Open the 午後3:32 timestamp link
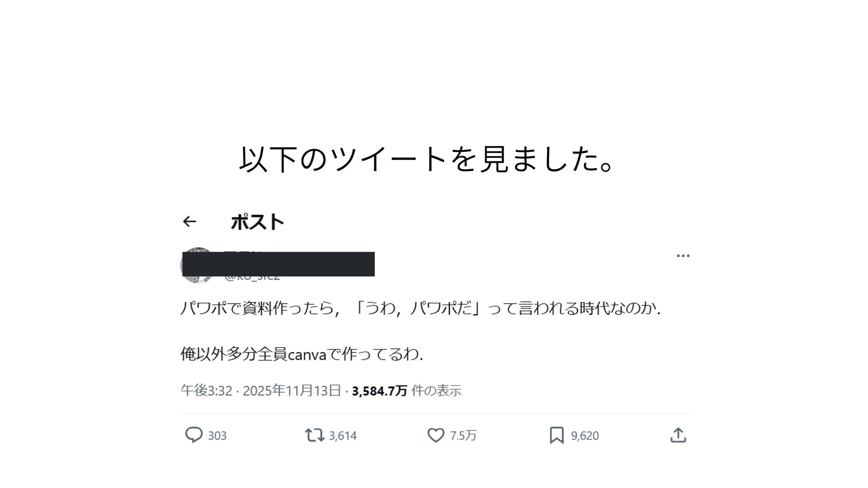Image resolution: width=868 pixels, height=488 pixels. point(207,390)
